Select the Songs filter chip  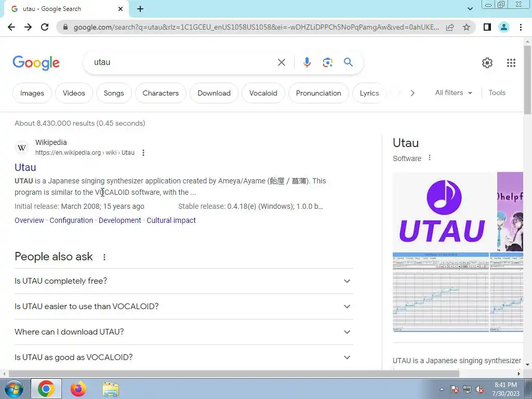(x=114, y=93)
